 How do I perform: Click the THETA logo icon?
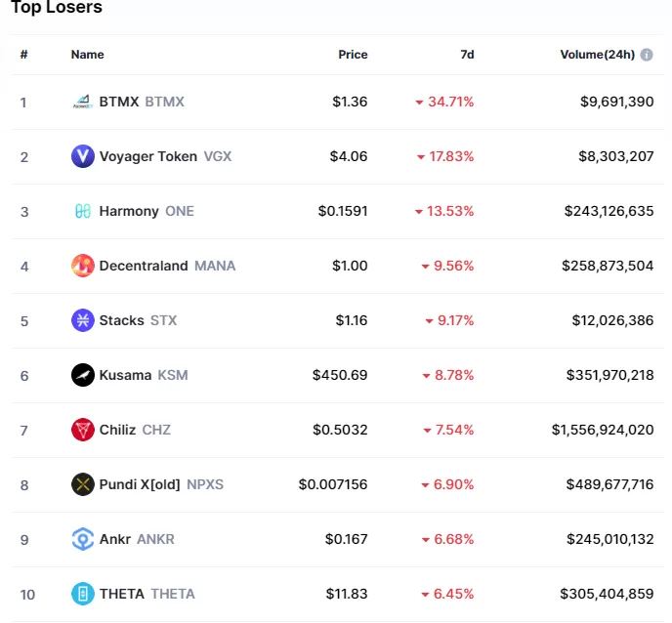click(83, 594)
